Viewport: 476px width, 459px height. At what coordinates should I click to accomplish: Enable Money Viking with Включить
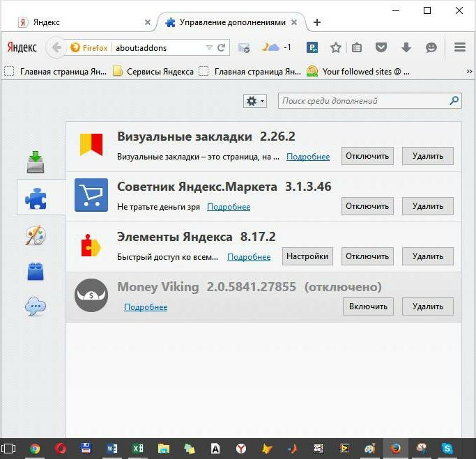368,306
